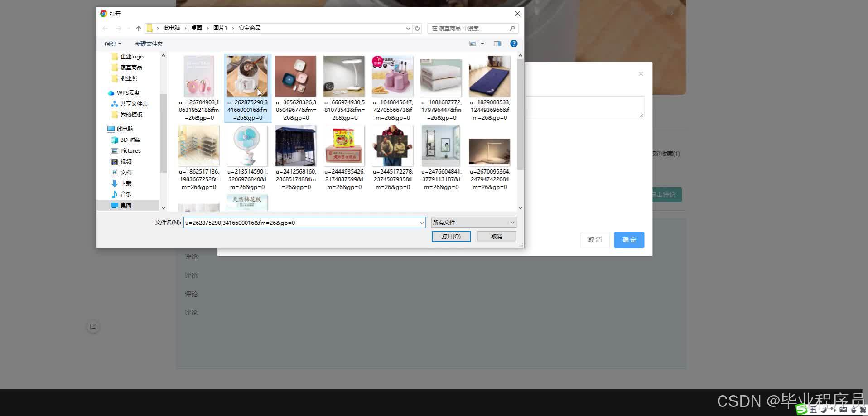The width and height of the screenshot is (868, 416).
Task: Select 共享文件夹 in navigation pane
Action: pyautogui.click(x=129, y=104)
